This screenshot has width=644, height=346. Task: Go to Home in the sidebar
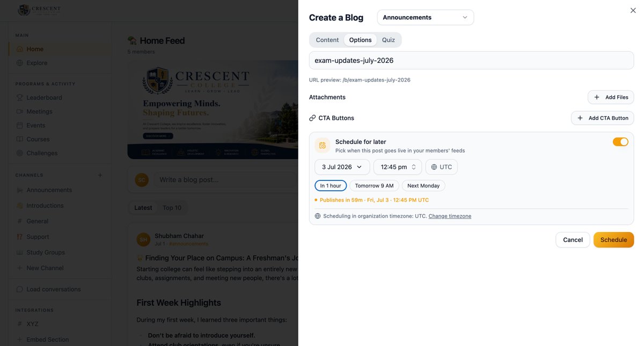coord(60,49)
